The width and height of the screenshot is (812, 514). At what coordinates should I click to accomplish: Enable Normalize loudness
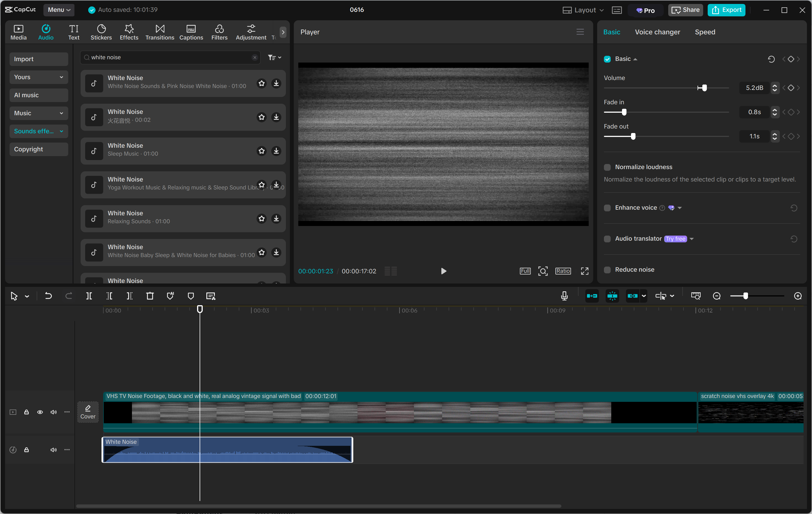coord(607,167)
